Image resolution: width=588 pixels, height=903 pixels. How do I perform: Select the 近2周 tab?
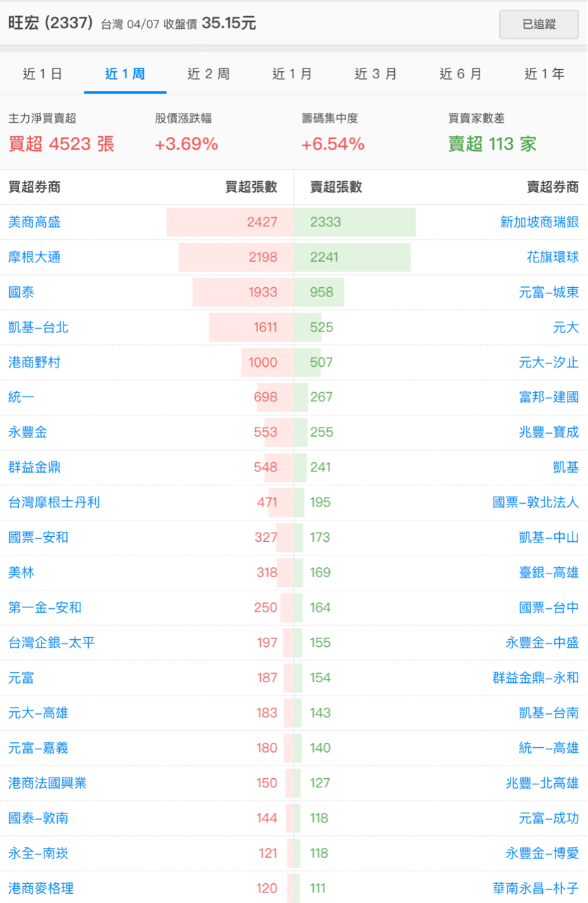tap(209, 73)
